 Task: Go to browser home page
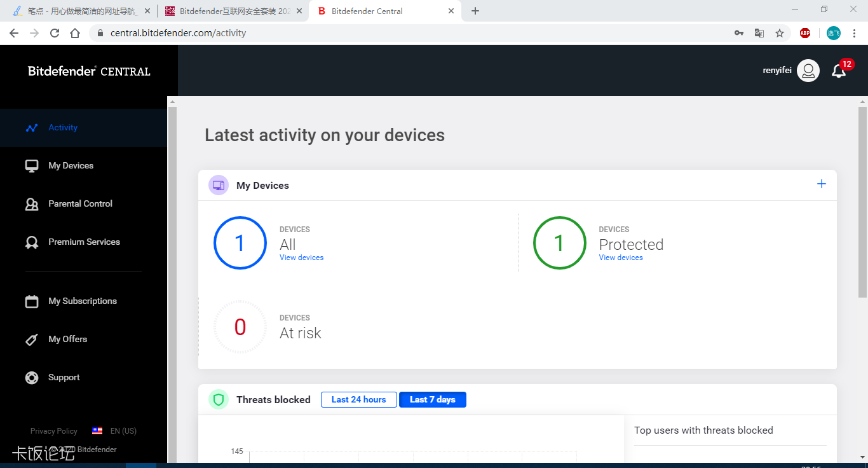75,33
